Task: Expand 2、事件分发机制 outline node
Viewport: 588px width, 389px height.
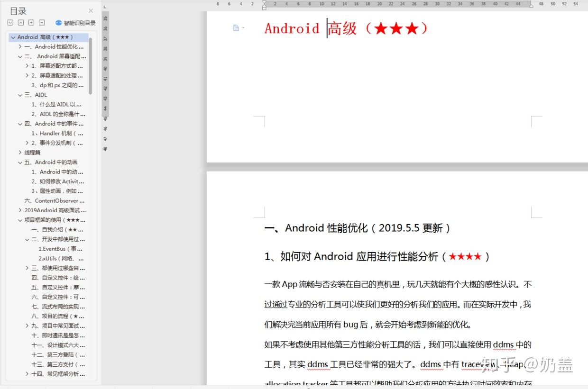Action: 27,143
